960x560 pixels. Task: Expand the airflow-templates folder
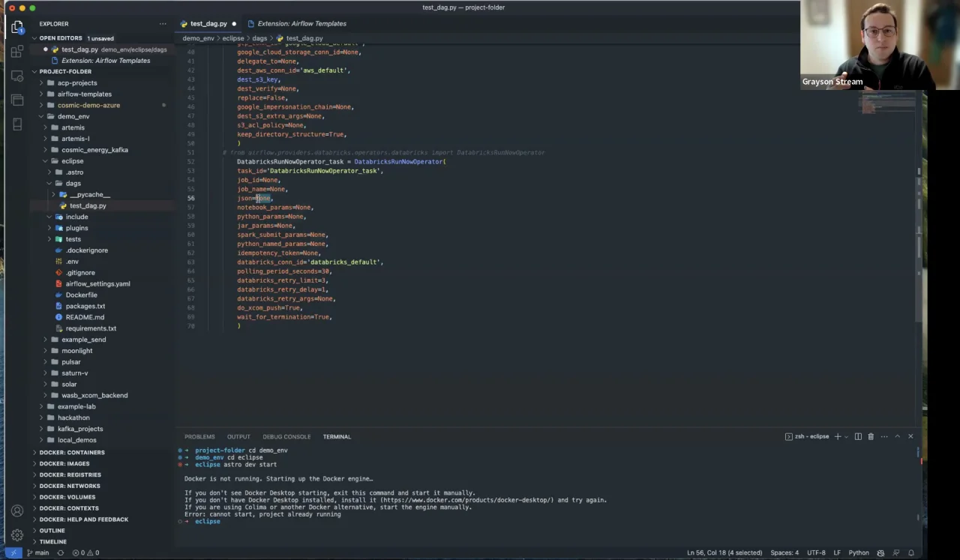(x=85, y=94)
